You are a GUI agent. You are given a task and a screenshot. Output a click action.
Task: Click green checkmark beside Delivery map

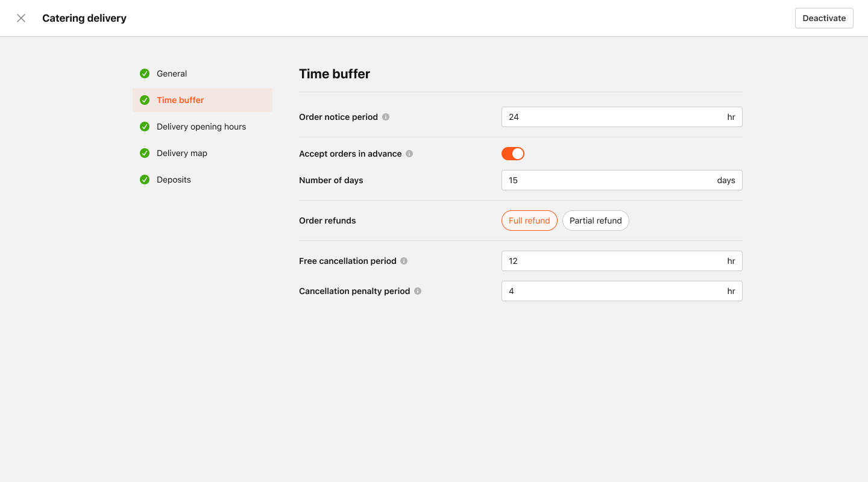tap(145, 153)
